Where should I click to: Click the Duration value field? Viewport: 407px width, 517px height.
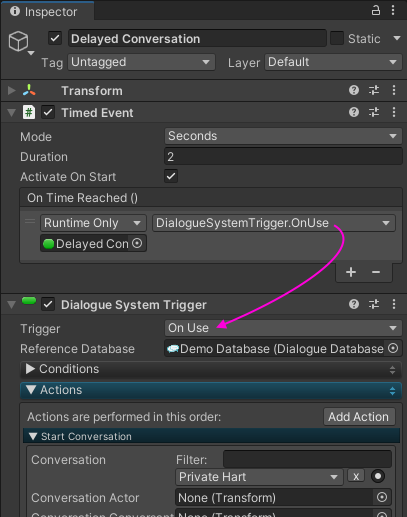point(283,157)
